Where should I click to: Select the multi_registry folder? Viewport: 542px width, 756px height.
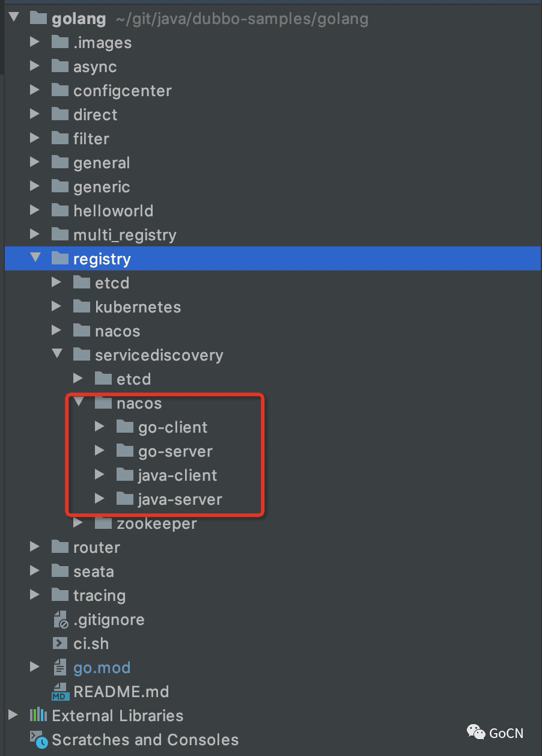[x=124, y=235]
